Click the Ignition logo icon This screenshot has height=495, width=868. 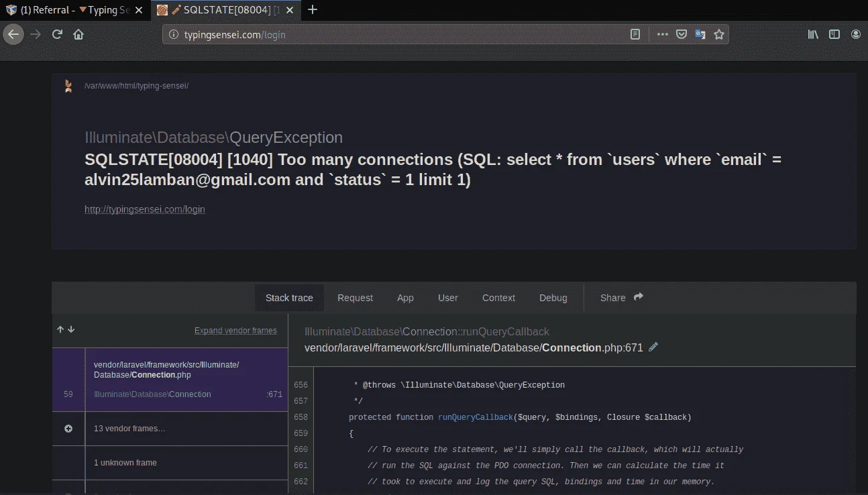(x=68, y=86)
